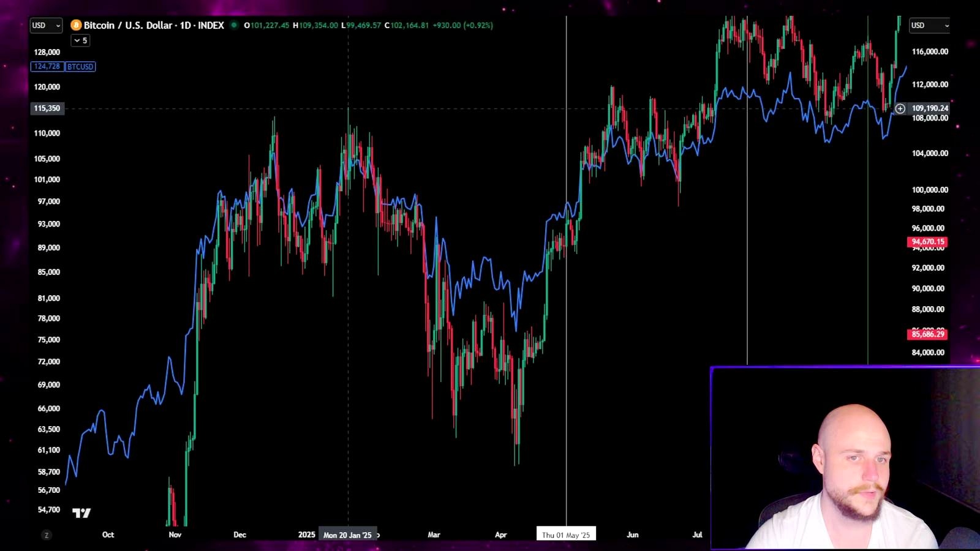Click 112,000.00 on the right price scale
Image resolution: width=980 pixels, height=551 pixels.
pos(930,84)
